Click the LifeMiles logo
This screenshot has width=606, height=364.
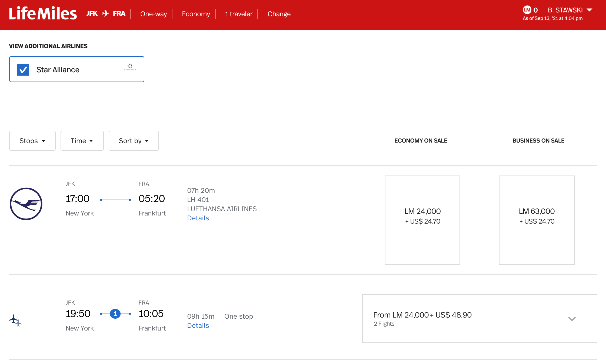click(x=43, y=14)
